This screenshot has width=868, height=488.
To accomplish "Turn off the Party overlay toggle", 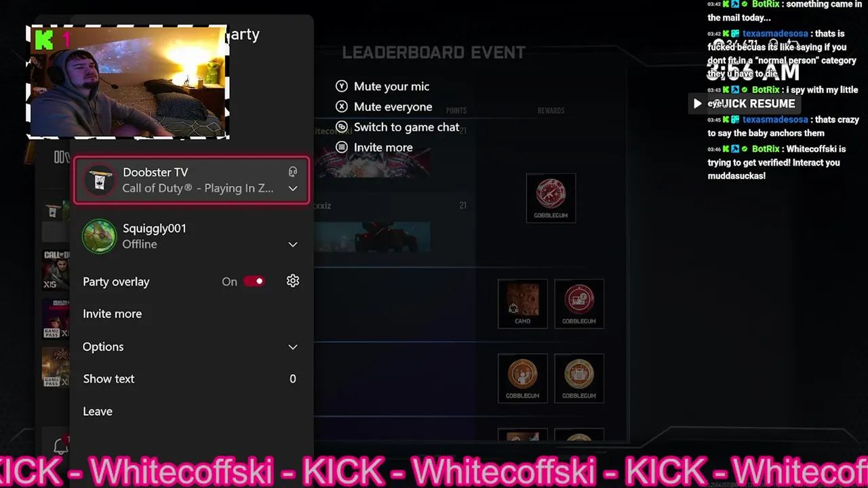I will click(x=254, y=281).
